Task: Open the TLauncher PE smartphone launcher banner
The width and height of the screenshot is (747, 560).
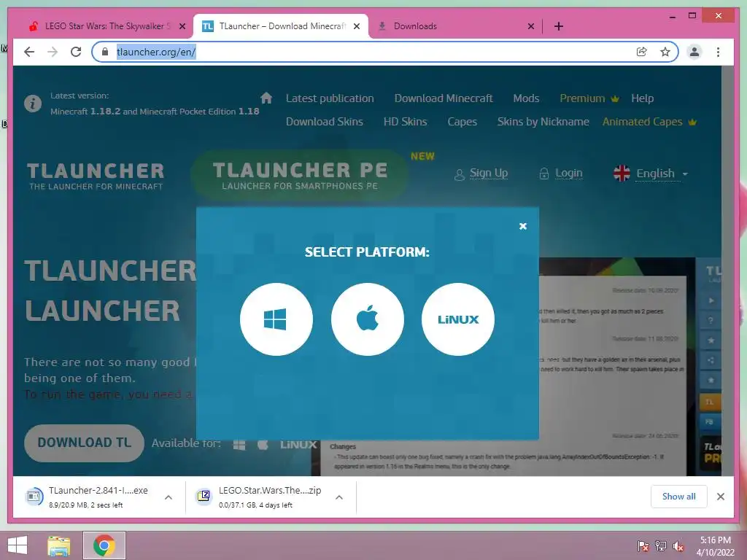Action: (x=300, y=175)
